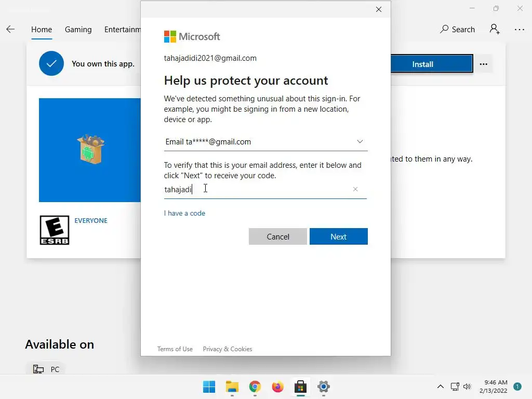
Task: Click the tahajadidi2021@gmail.com account text
Action: [210, 58]
